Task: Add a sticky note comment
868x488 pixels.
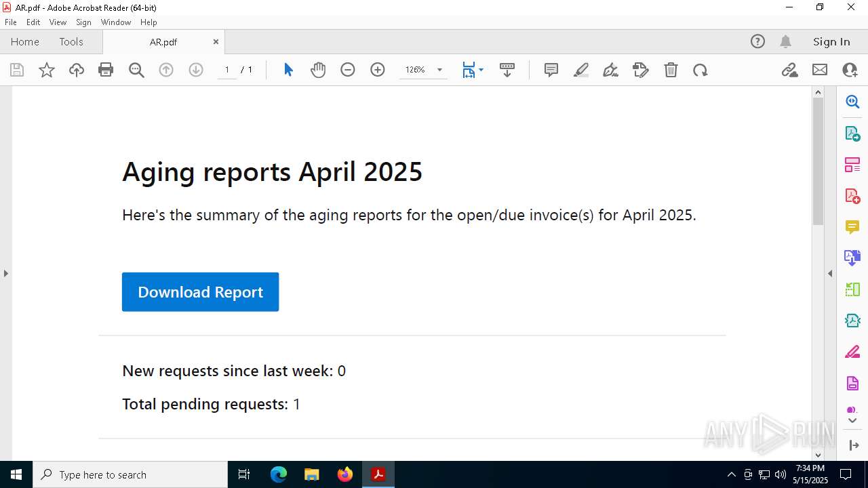Action: point(551,70)
